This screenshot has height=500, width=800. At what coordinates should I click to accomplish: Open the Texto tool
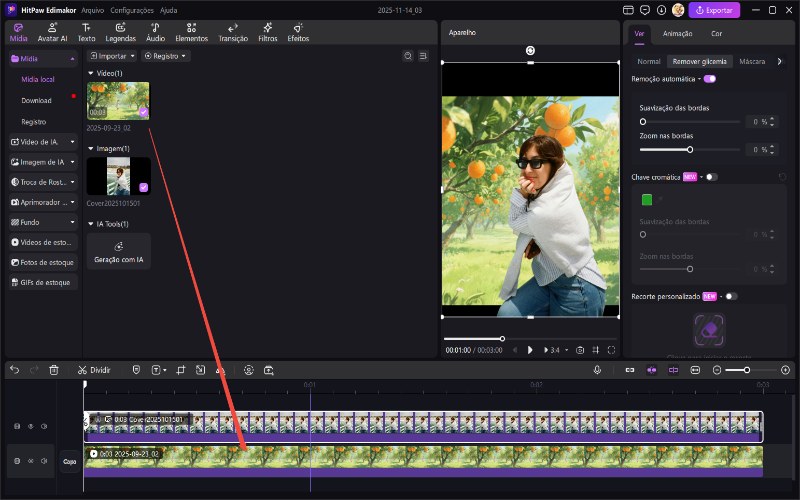click(x=86, y=33)
